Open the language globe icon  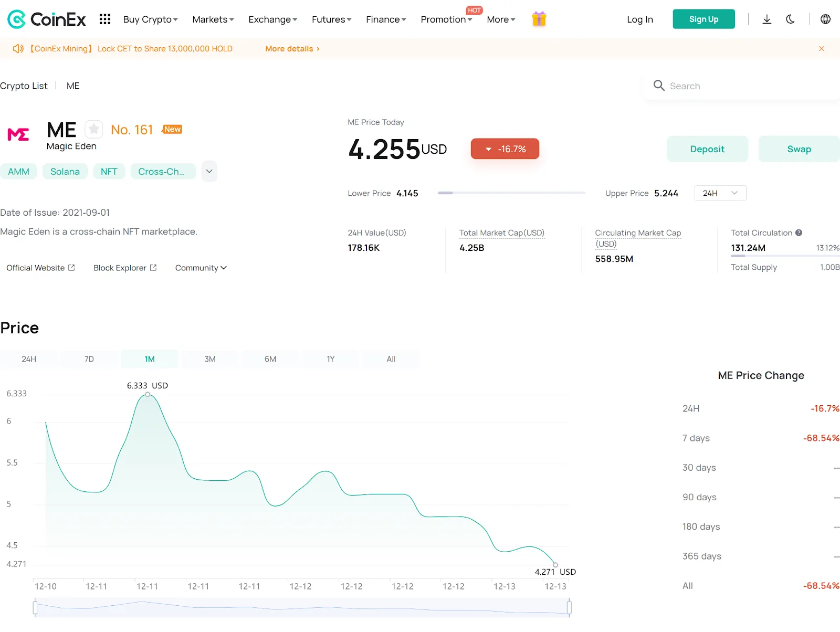click(x=825, y=19)
